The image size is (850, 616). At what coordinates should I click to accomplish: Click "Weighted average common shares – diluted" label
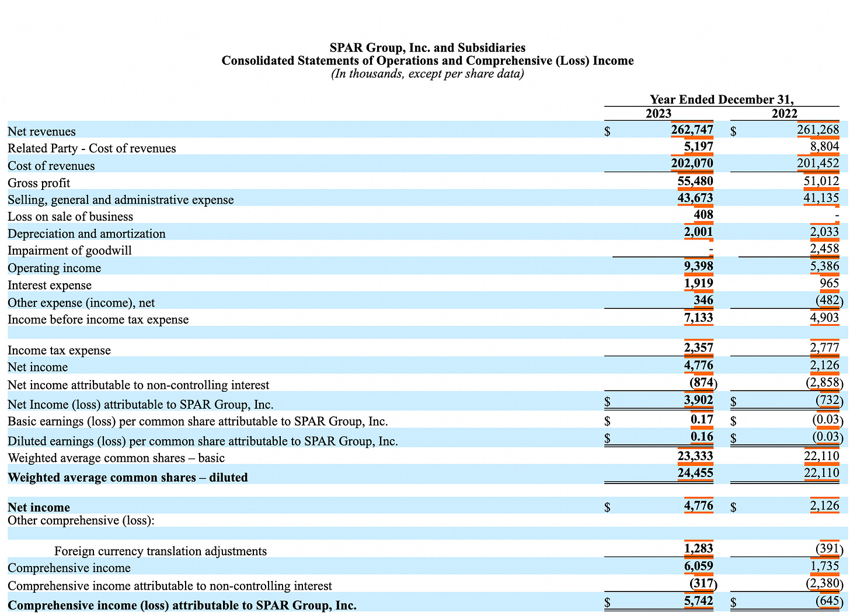click(x=128, y=477)
